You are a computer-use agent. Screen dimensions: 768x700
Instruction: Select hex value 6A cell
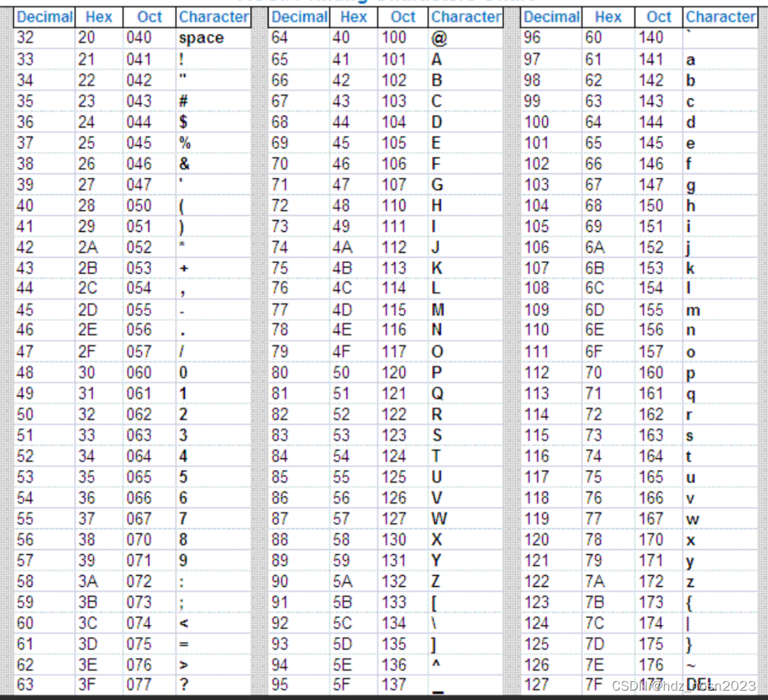(608, 247)
